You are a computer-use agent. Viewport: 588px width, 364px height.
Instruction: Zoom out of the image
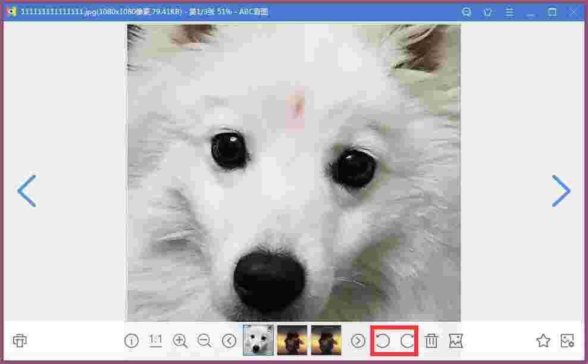tap(205, 341)
